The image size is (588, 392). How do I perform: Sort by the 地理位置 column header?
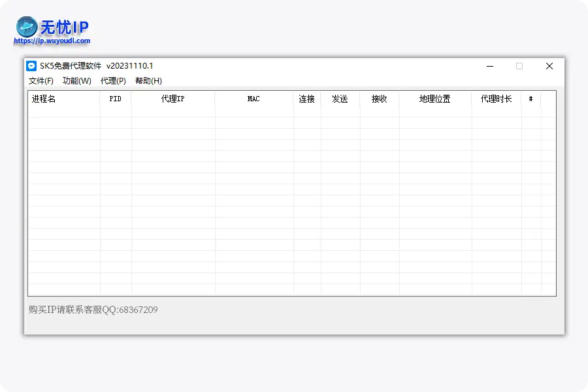pyautogui.click(x=434, y=99)
